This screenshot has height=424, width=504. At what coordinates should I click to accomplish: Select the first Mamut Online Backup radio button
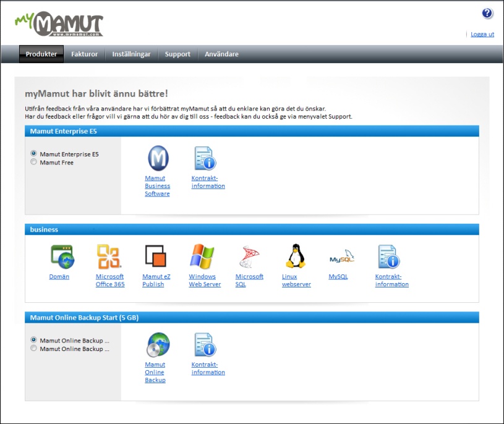pyautogui.click(x=33, y=340)
